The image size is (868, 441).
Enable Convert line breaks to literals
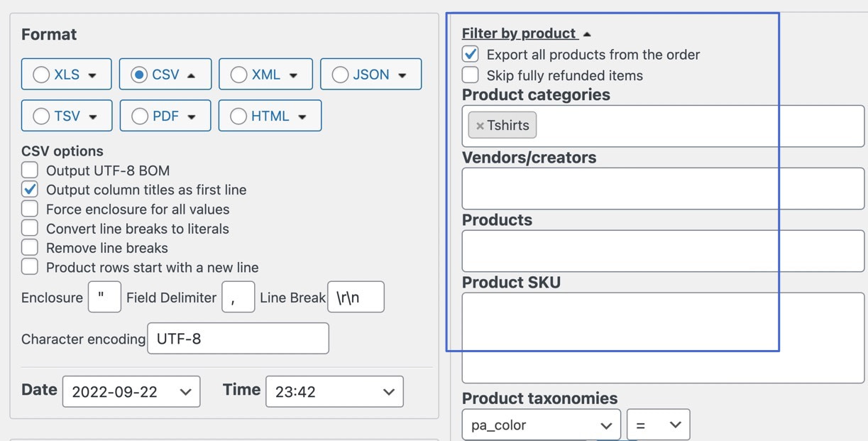click(30, 229)
